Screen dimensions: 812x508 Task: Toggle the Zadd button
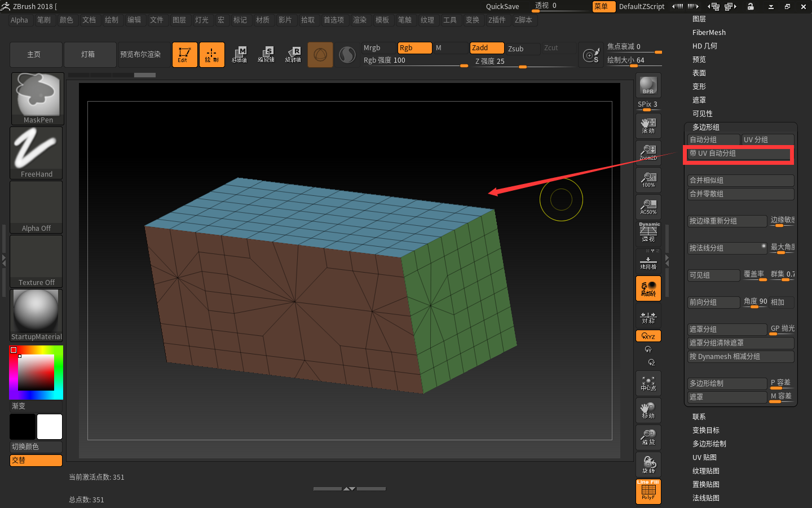point(487,48)
